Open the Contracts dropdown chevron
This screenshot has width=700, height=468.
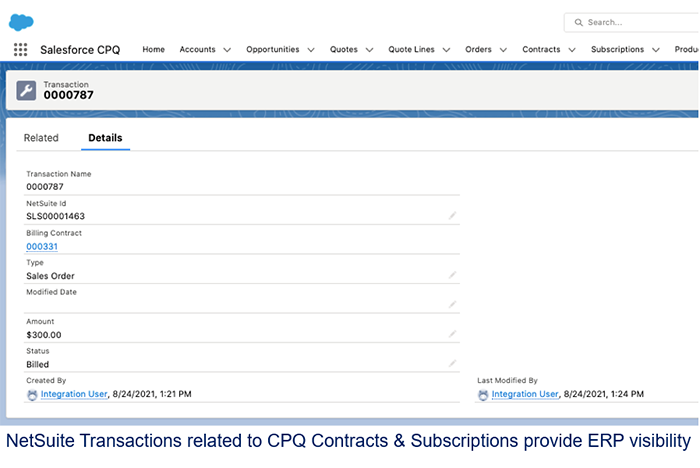pyautogui.click(x=571, y=49)
